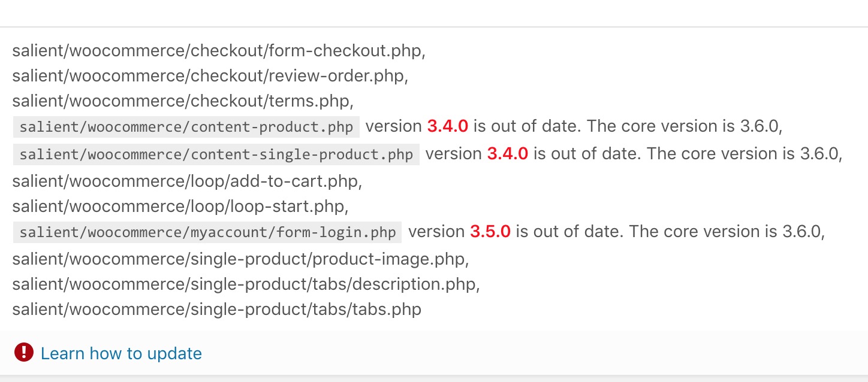Click the highlighted content-product.php code path
Image resolution: width=868 pixels, height=382 pixels.
point(186,127)
